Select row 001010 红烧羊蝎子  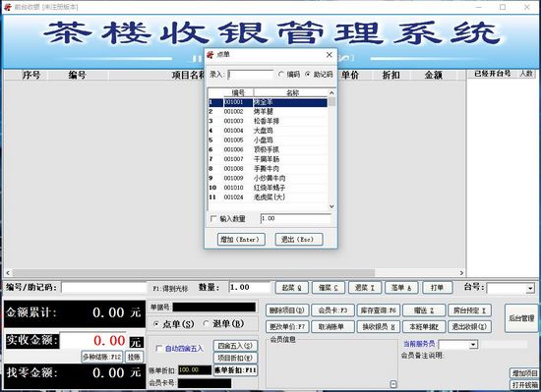point(268,188)
